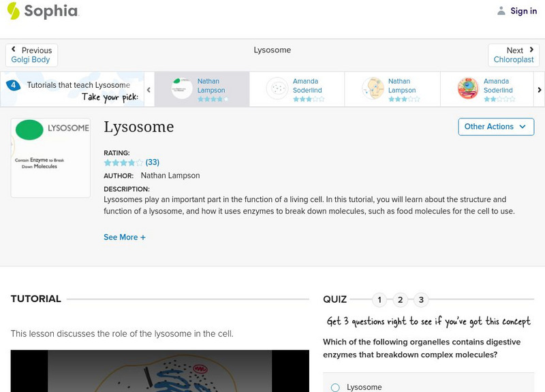Select first Nathan Lampson tutorial thumbnail

pos(182,89)
